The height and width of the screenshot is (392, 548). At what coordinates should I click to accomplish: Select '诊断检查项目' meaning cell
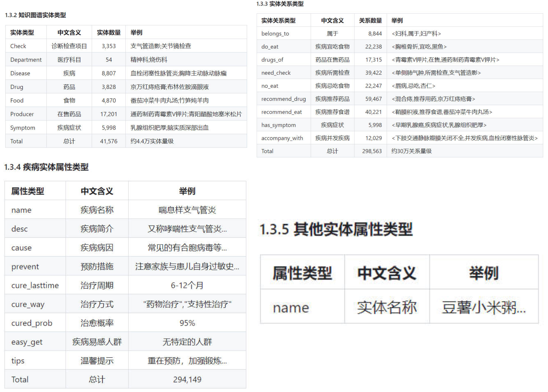tap(69, 46)
